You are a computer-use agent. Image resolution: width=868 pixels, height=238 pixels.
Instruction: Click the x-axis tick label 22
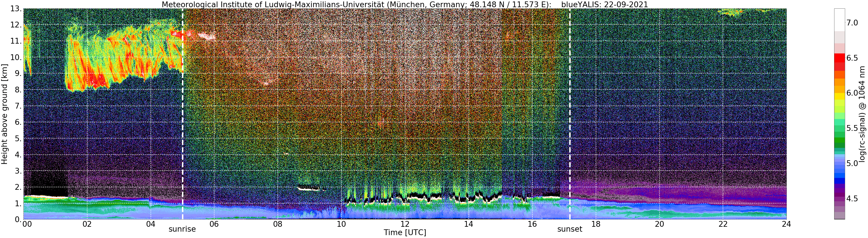tap(723, 224)
